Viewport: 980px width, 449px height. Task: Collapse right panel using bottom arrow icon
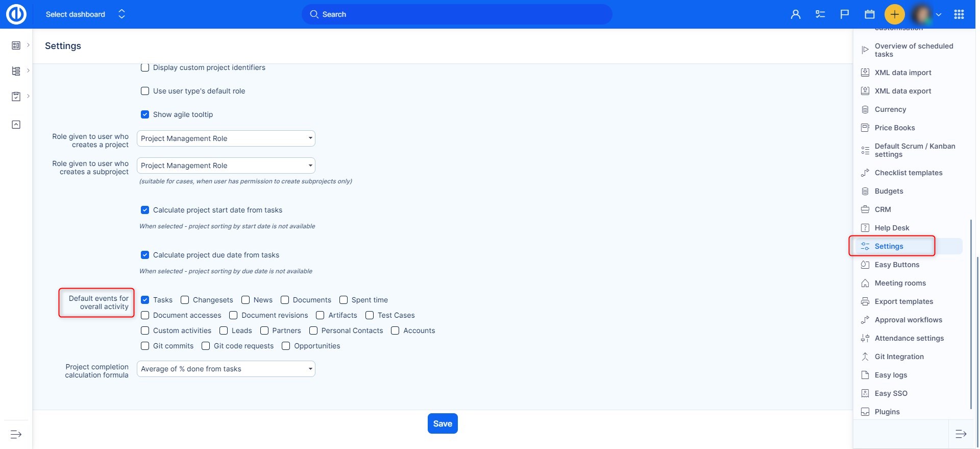[961, 434]
